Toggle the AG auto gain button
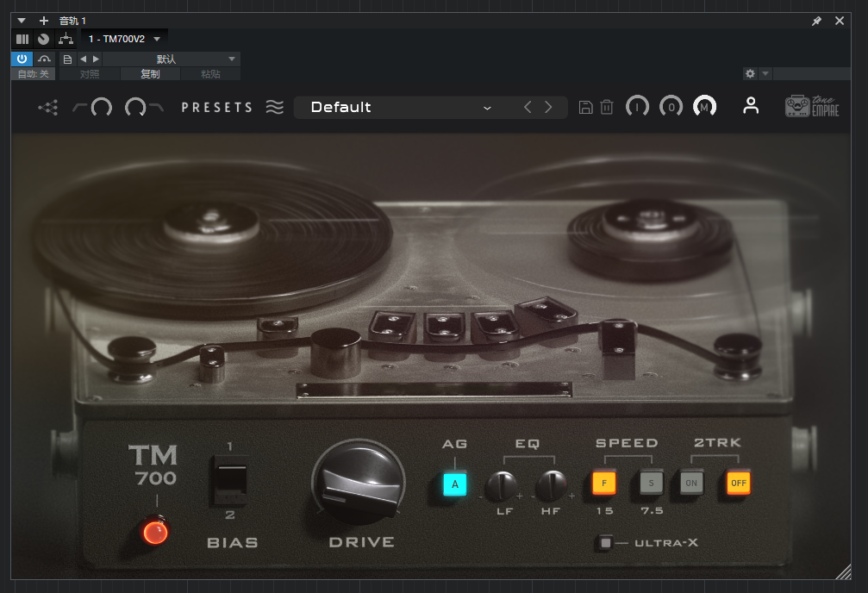The image size is (868, 593). tap(454, 484)
